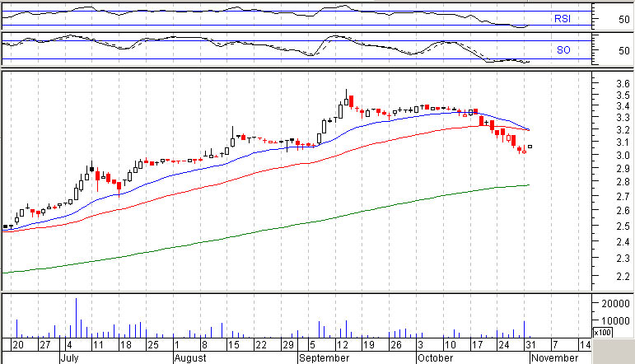This screenshot has width=635, height=364.
Task: Click the date label 8
Action: (x=204, y=345)
